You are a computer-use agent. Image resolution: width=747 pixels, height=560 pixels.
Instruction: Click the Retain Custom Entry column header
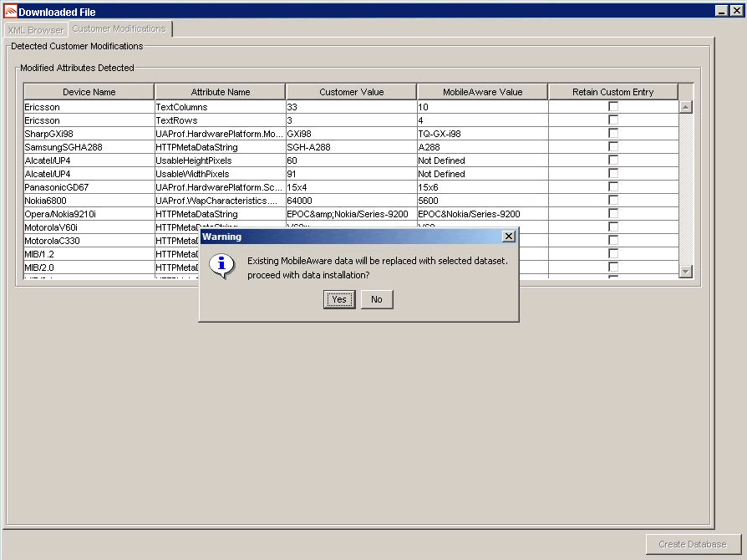pos(613,92)
